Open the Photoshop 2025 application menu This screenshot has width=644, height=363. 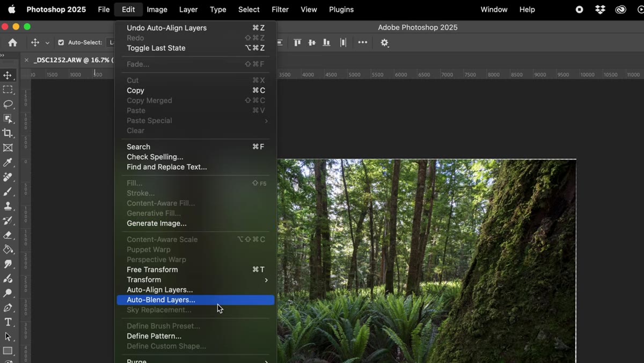[x=56, y=9]
